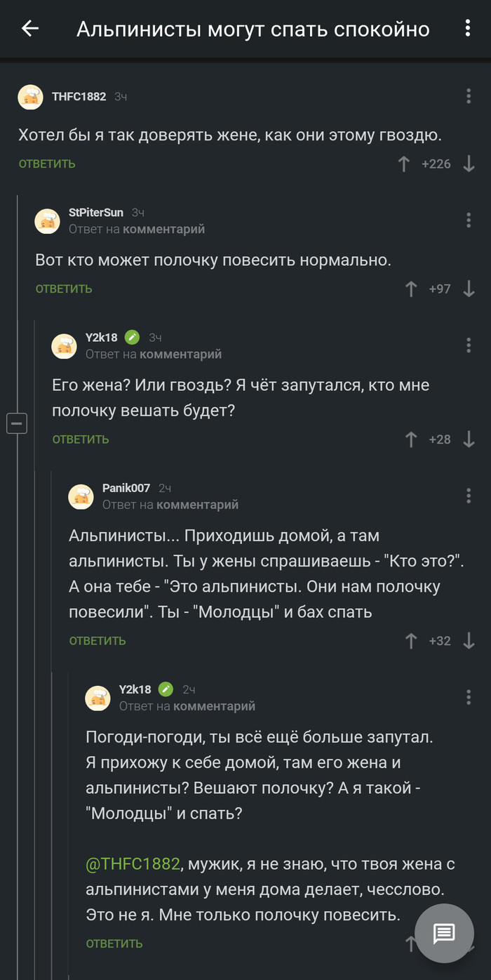Collapse the thread with the minus control
Viewport: 491px width, 980px height.
coord(17,423)
